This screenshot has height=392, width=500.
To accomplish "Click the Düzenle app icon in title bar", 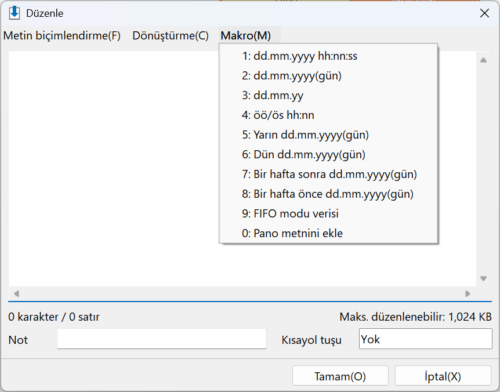I will pyautogui.click(x=14, y=13).
